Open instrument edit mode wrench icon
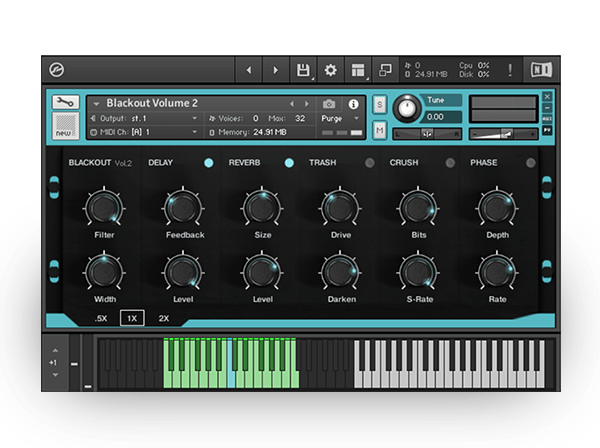 click(66, 102)
